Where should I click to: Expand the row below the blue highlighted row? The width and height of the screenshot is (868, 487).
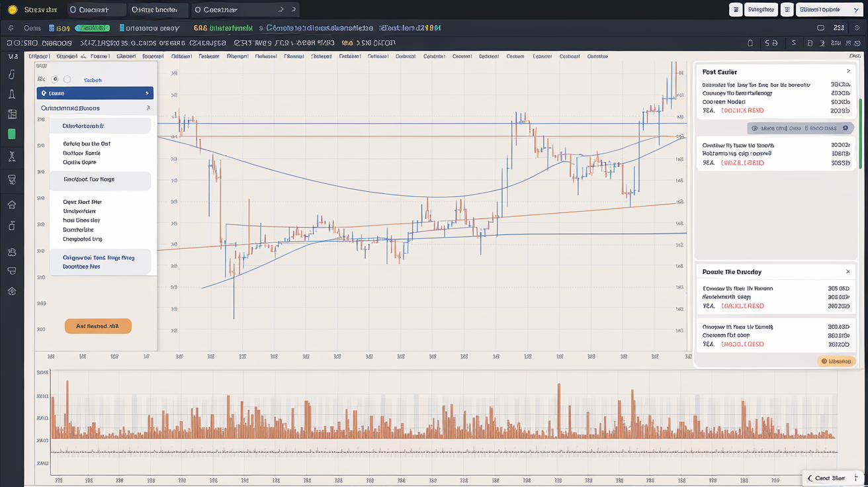[x=95, y=108]
